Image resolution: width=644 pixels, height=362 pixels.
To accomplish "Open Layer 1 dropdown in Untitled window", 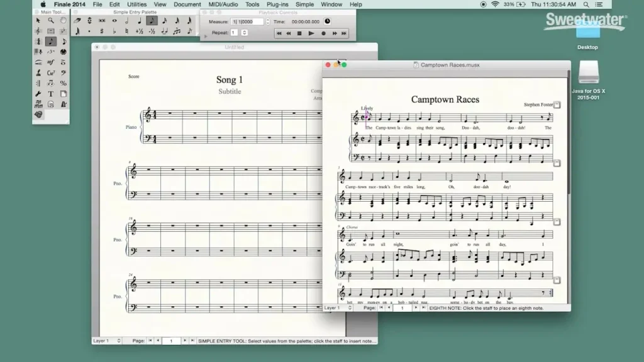I will 107,341.
